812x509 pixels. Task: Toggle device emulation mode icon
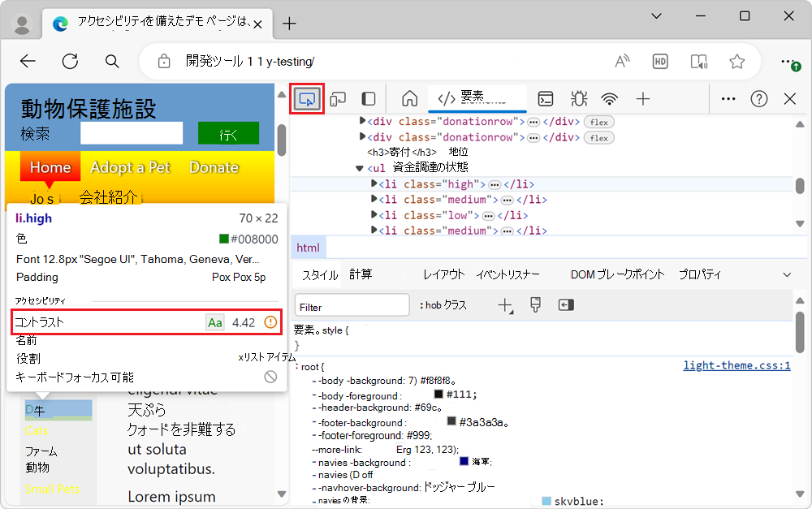click(x=338, y=98)
